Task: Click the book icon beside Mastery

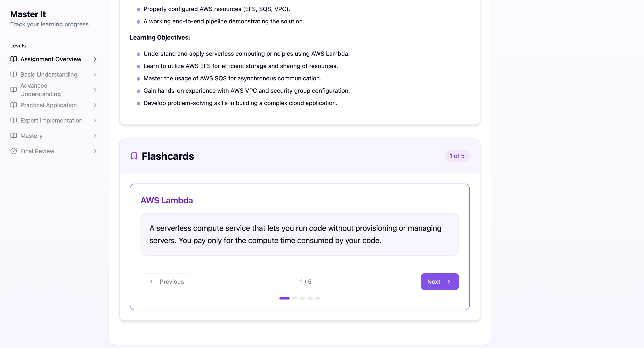Action: (x=13, y=136)
